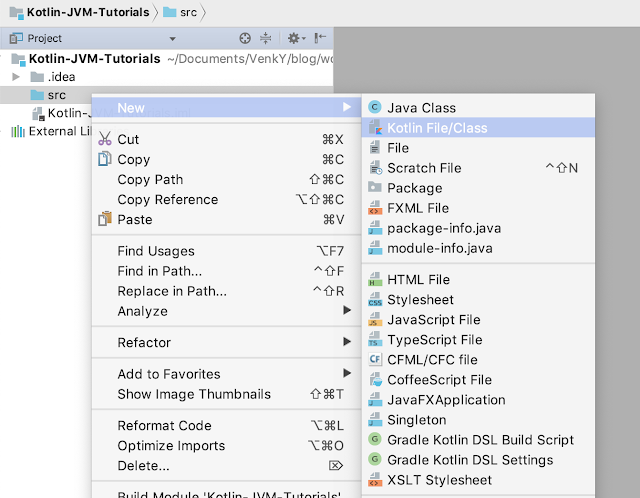Open the Project panel settings gear

click(296, 38)
